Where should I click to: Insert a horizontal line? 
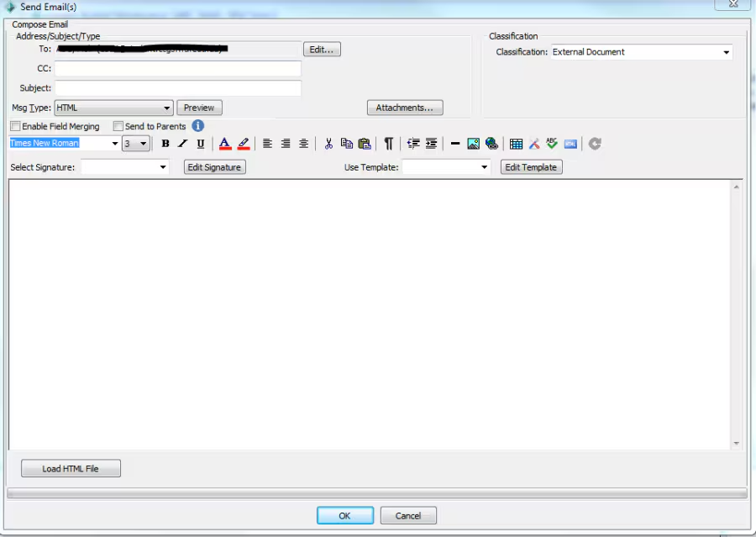(455, 144)
